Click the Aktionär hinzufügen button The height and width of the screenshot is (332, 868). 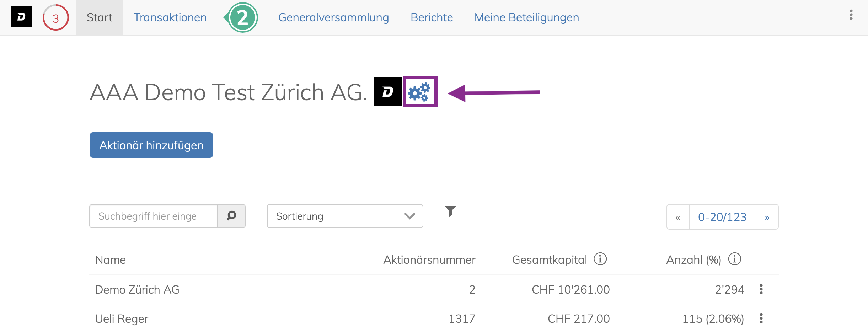tap(151, 145)
